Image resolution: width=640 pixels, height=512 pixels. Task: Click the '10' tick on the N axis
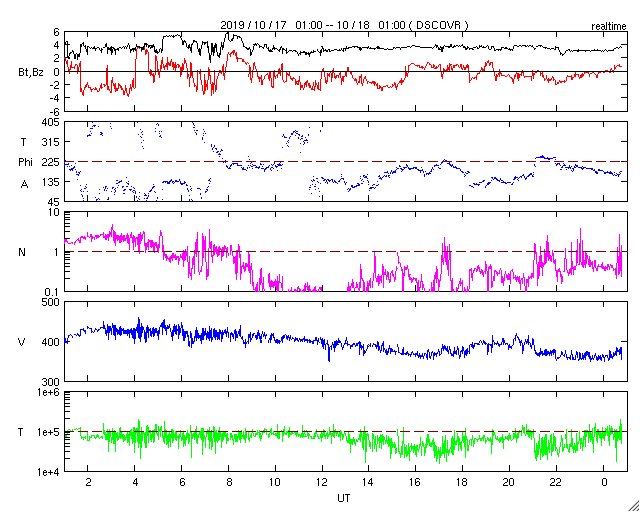[54, 212]
